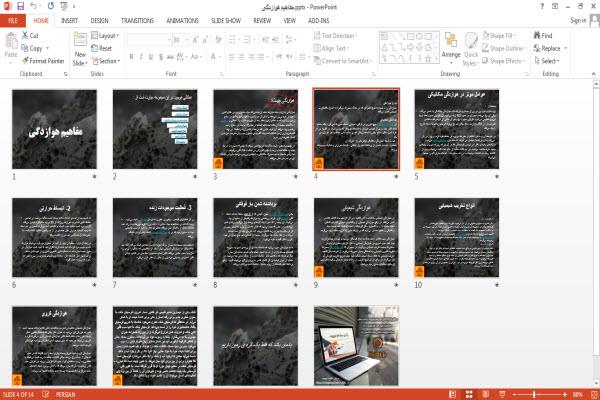
Task: Click the zoom in plus button
Action: click(x=565, y=394)
